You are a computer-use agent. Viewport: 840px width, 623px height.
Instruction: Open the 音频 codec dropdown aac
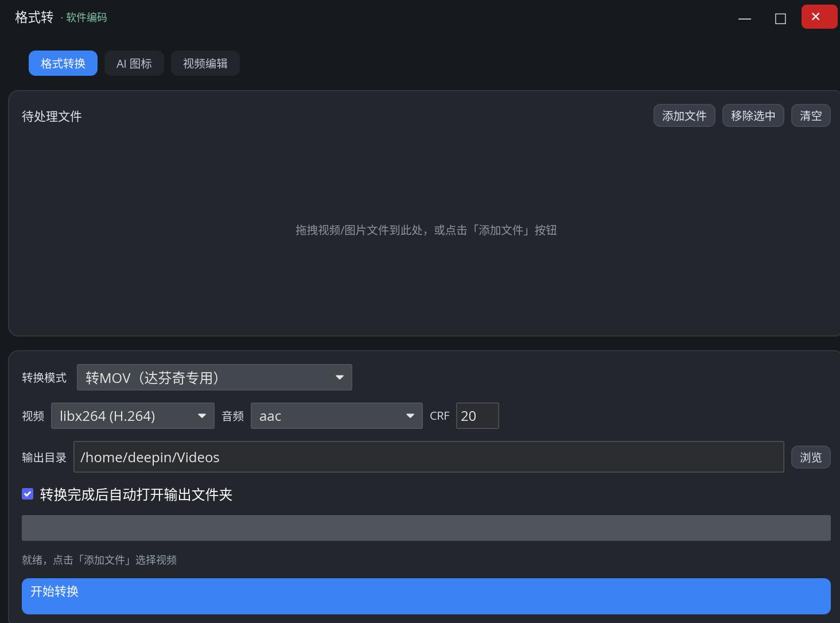337,416
